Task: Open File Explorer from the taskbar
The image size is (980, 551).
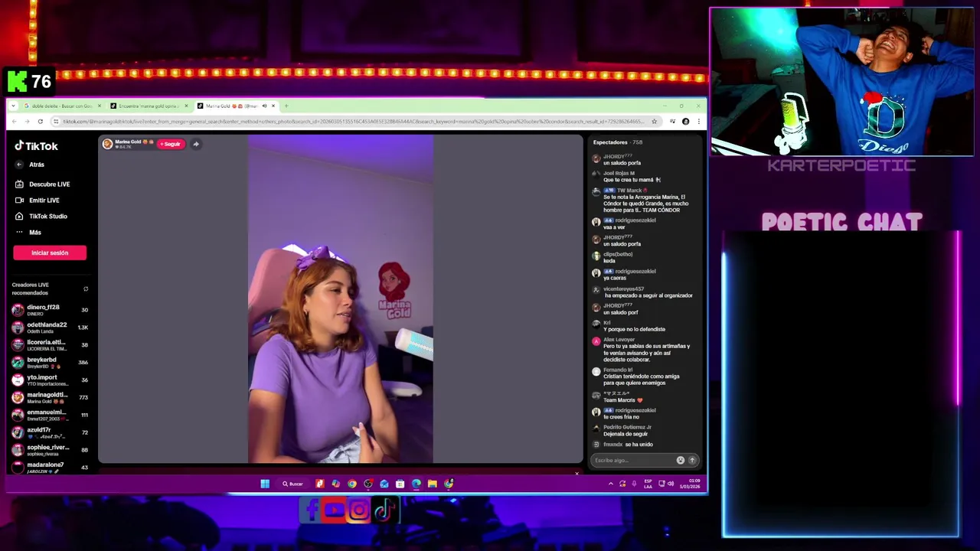Action: pos(433,484)
